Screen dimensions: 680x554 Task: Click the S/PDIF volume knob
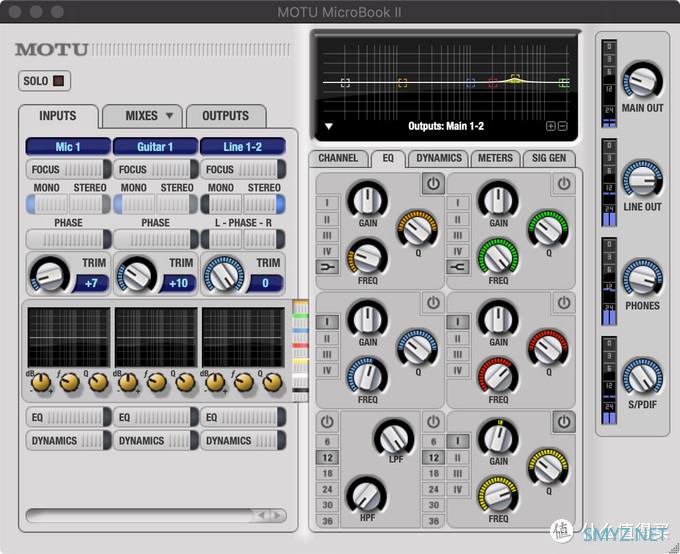(x=642, y=378)
